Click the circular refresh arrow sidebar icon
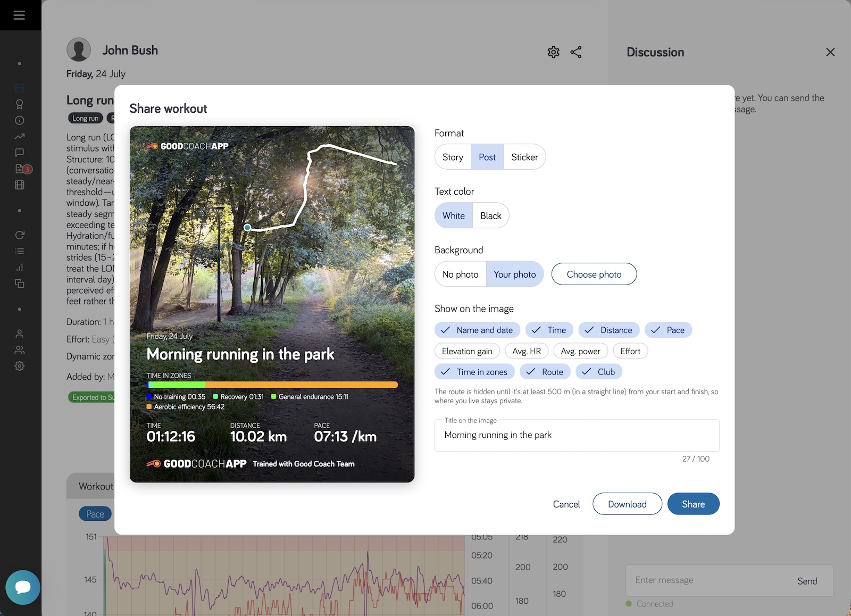 click(20, 235)
